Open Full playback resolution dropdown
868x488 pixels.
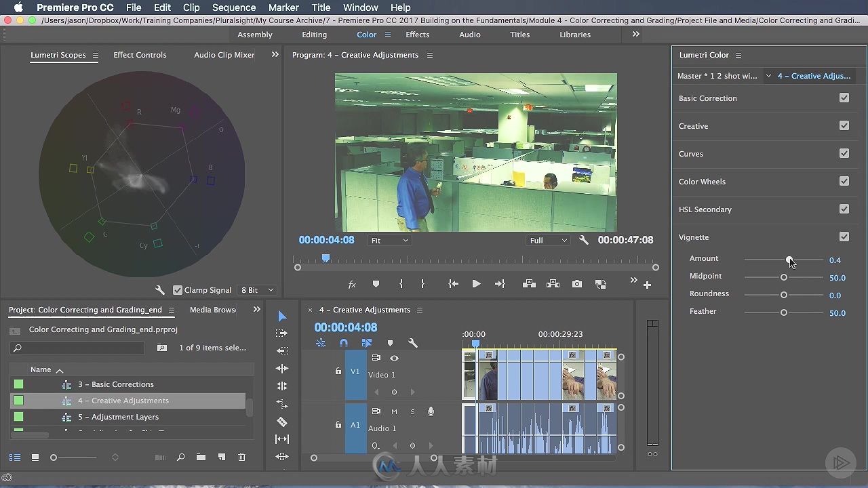click(x=548, y=240)
